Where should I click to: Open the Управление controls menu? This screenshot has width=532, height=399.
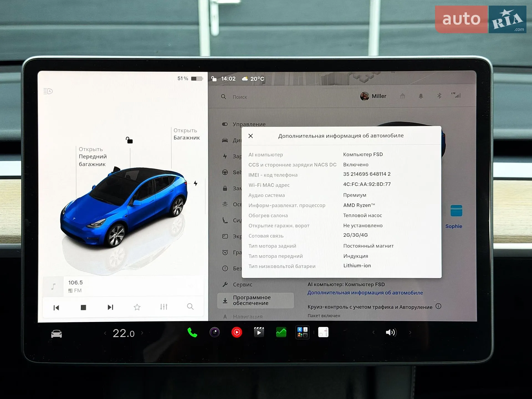244,124
